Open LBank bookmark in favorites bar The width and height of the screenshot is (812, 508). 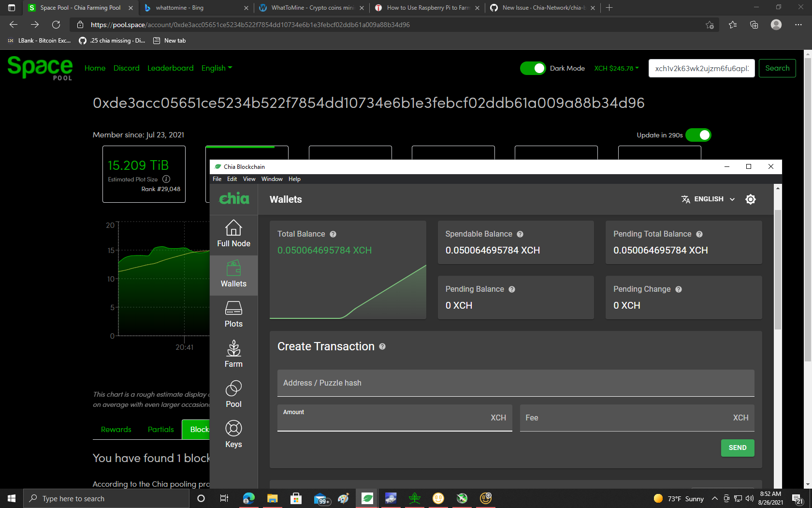point(39,41)
